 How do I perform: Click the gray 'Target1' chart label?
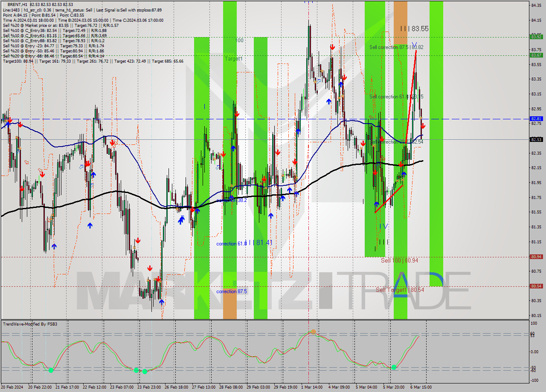(x=233, y=58)
